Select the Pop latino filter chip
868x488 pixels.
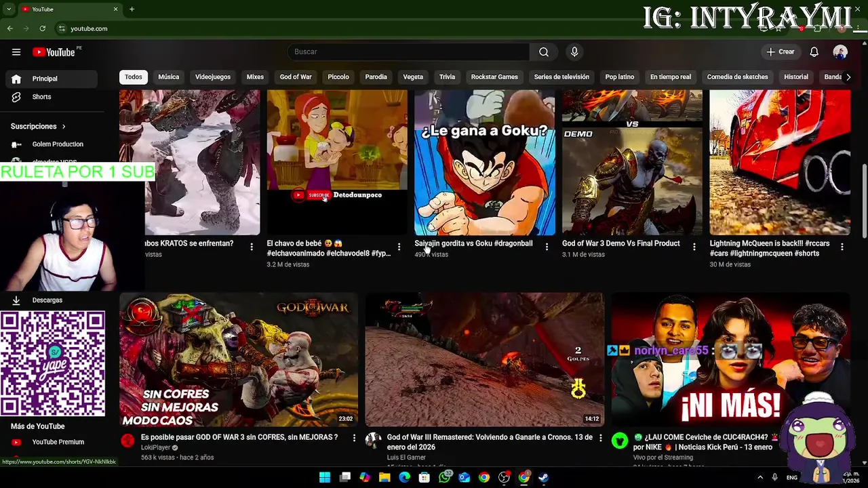coord(620,77)
